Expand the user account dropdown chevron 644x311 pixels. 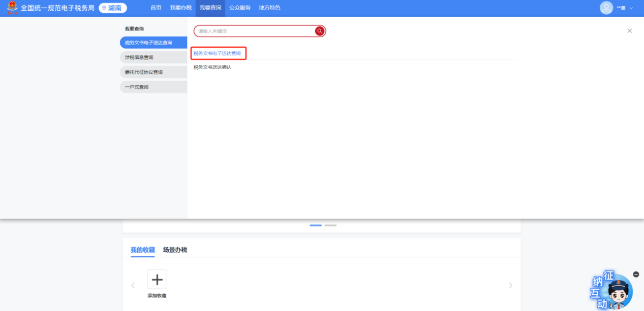(632, 8)
